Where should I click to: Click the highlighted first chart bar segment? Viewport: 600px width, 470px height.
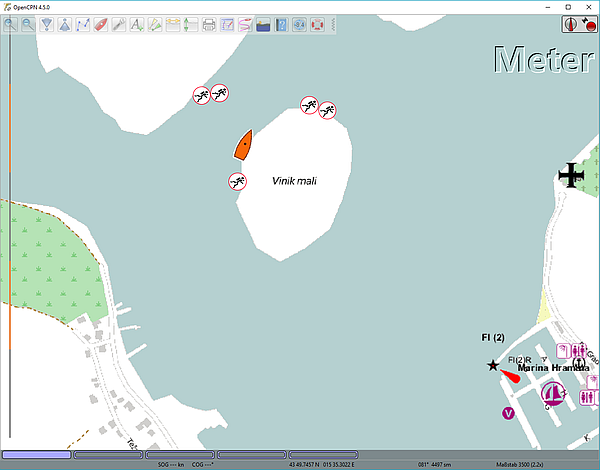[x=37, y=455]
